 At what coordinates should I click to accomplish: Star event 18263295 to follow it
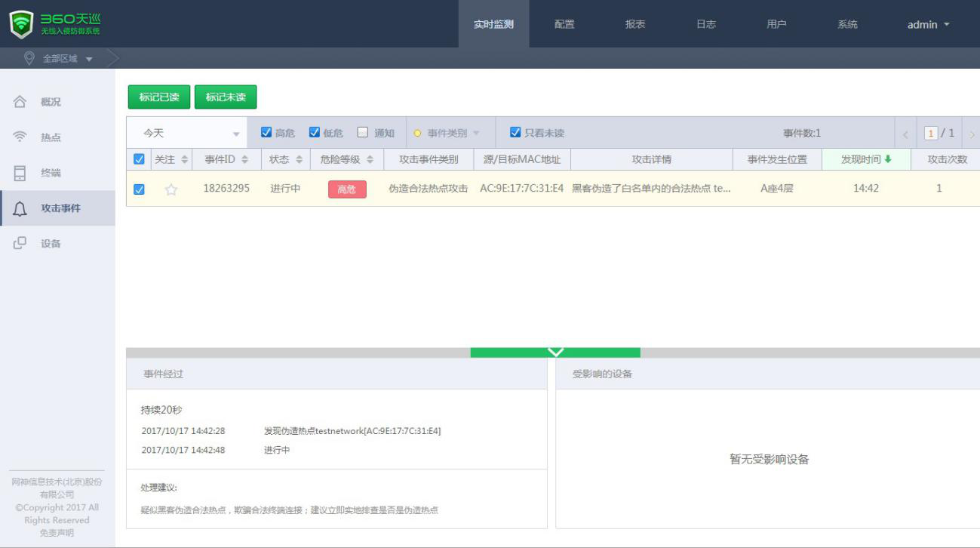171,189
